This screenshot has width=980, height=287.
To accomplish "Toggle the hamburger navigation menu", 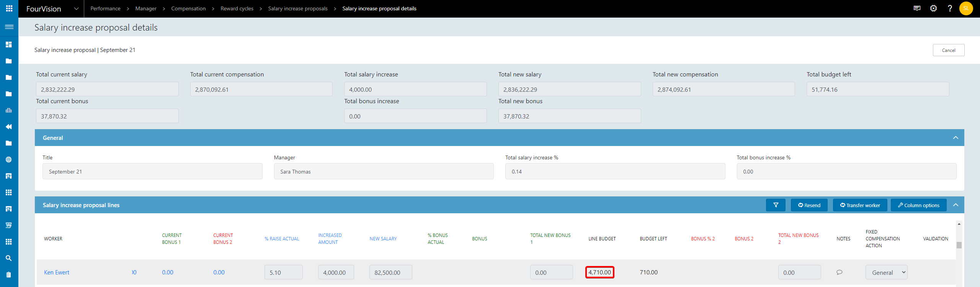I will pyautogui.click(x=9, y=27).
